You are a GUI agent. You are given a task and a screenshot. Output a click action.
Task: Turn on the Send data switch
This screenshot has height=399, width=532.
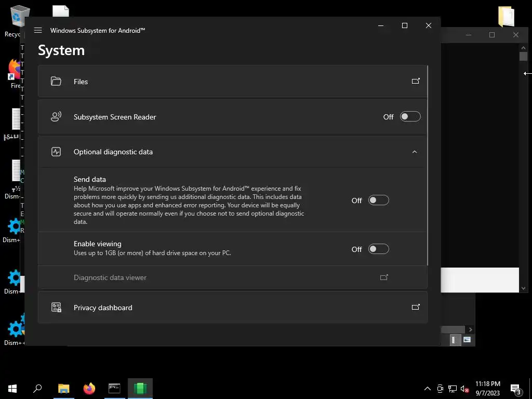(379, 200)
